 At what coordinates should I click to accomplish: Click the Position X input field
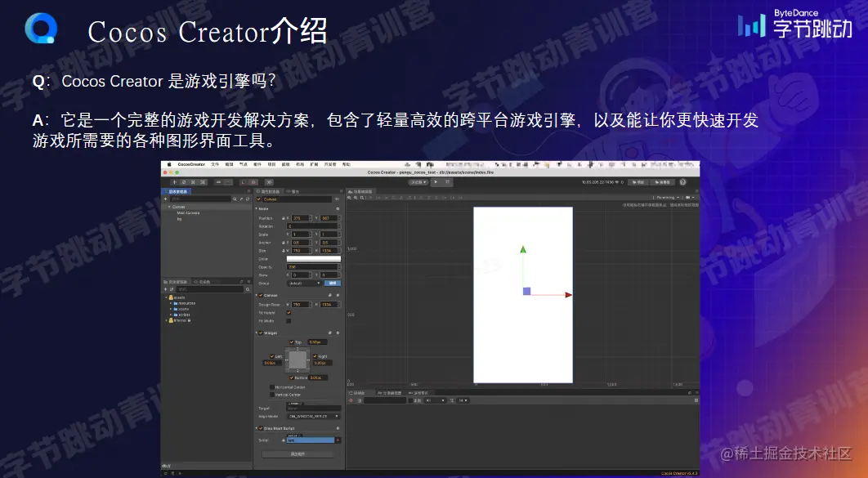[300, 218]
